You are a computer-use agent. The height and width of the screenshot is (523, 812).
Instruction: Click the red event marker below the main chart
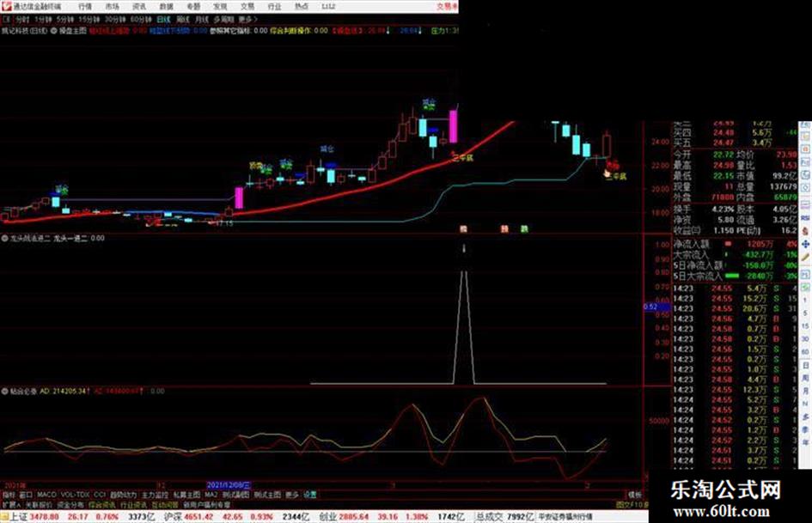[x=463, y=229]
